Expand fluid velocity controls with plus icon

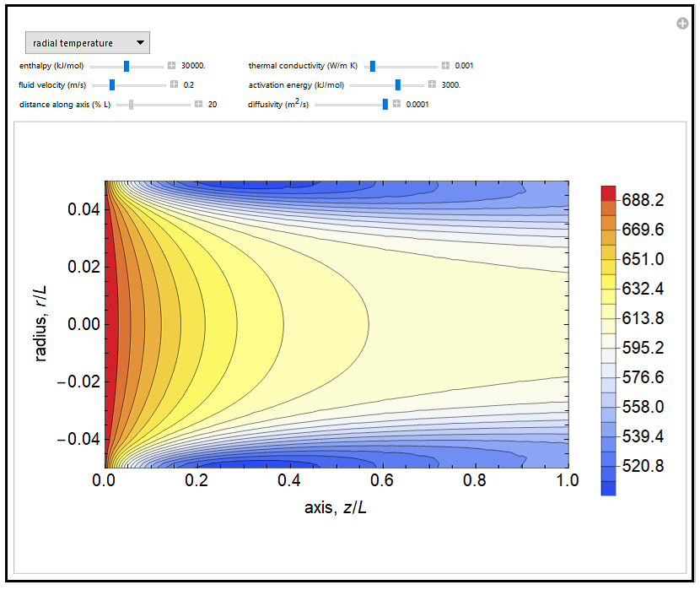(x=174, y=84)
